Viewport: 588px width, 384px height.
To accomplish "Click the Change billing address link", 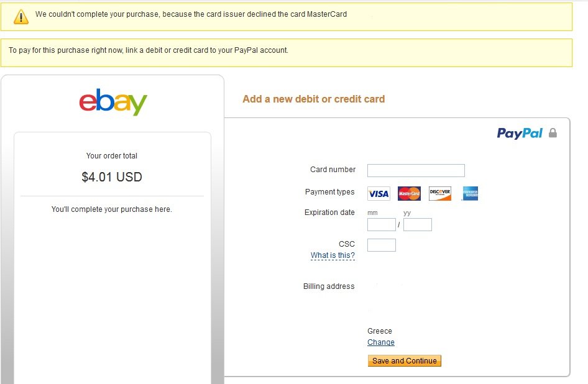I will click(381, 342).
